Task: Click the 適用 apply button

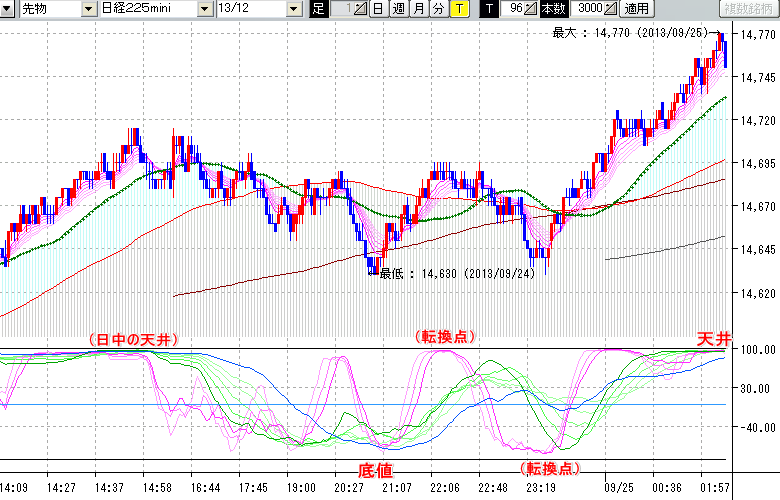Action: coord(636,9)
